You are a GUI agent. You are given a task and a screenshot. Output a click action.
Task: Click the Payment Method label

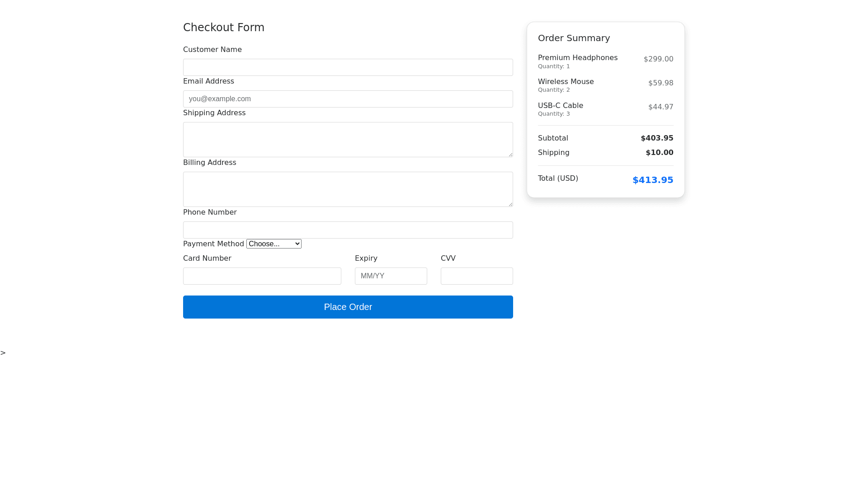pos(213,244)
